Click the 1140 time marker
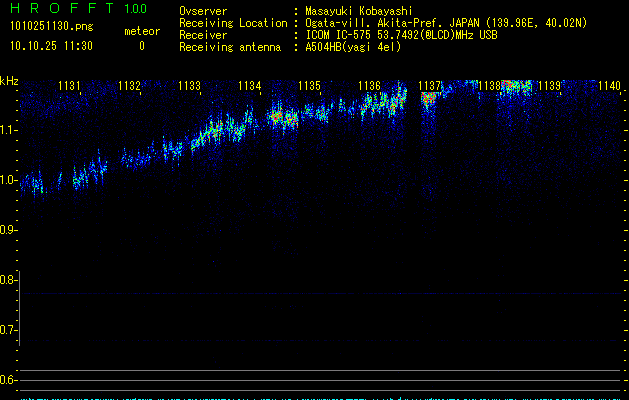Viewport: 629px width, 400px height. (x=610, y=86)
